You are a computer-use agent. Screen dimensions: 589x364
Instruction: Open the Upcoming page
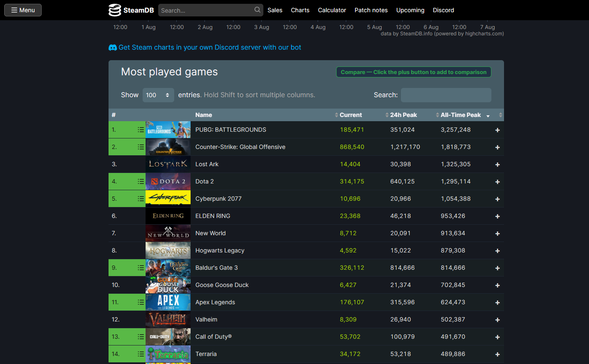point(410,10)
